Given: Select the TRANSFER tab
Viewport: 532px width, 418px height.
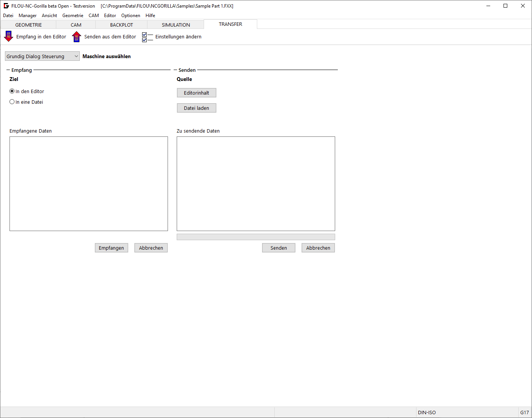Looking at the screenshot, I should [x=230, y=24].
